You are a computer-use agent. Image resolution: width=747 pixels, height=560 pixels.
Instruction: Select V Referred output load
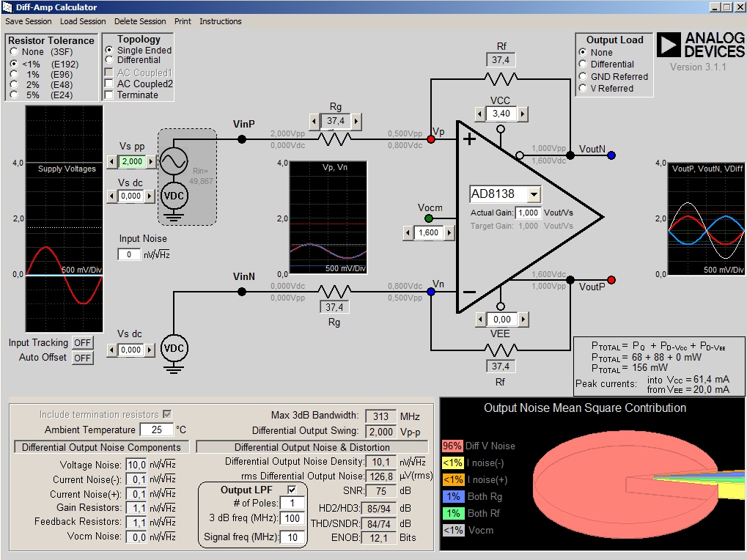tap(582, 88)
